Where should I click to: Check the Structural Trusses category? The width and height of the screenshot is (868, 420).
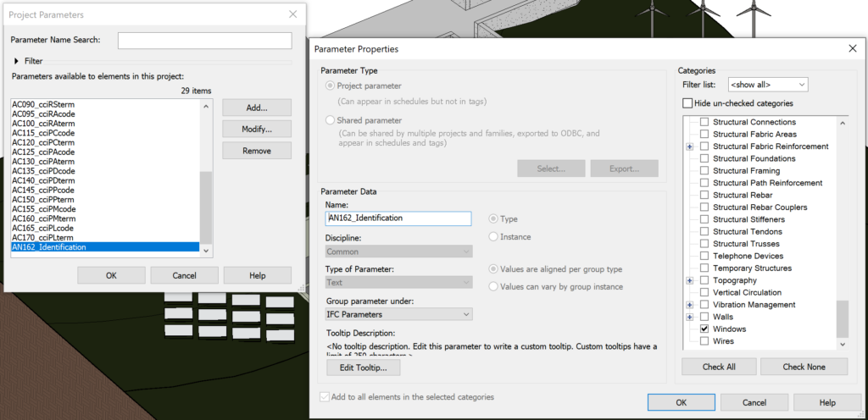[x=704, y=244]
